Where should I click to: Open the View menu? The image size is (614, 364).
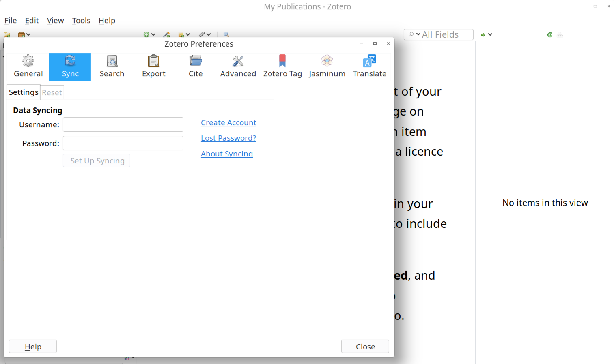coord(55,21)
